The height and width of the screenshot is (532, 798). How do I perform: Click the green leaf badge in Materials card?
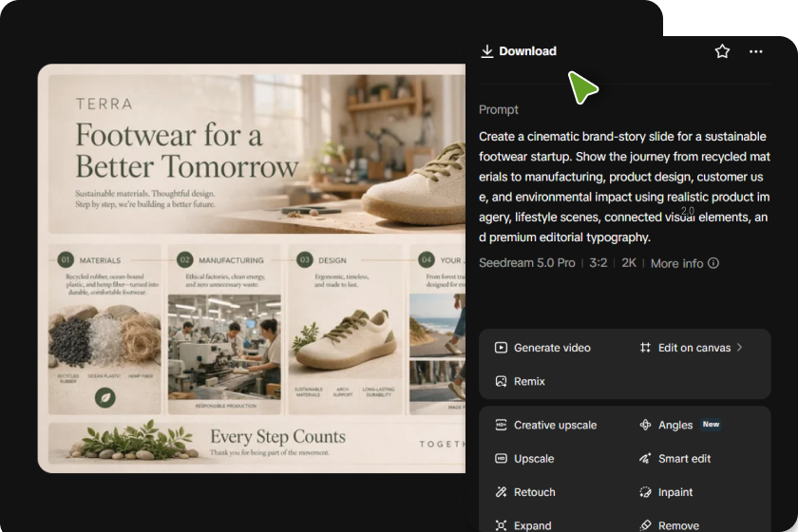click(x=105, y=397)
